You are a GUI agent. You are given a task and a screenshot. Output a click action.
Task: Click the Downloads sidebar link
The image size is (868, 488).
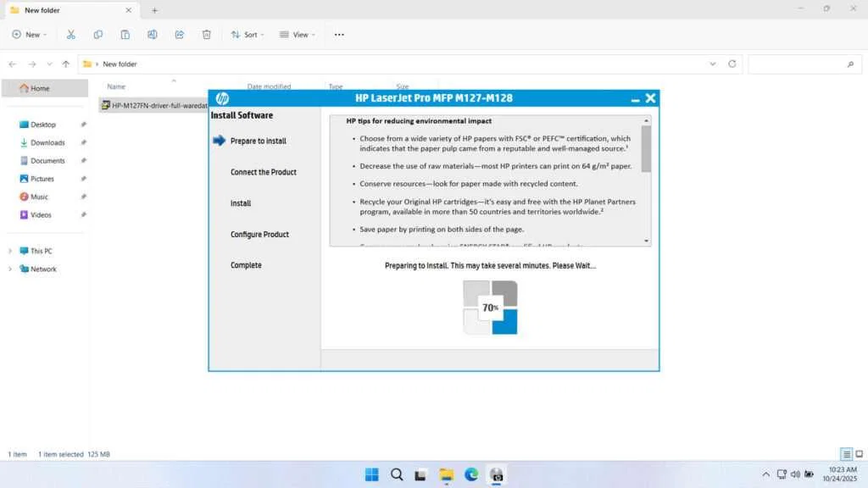(x=47, y=142)
